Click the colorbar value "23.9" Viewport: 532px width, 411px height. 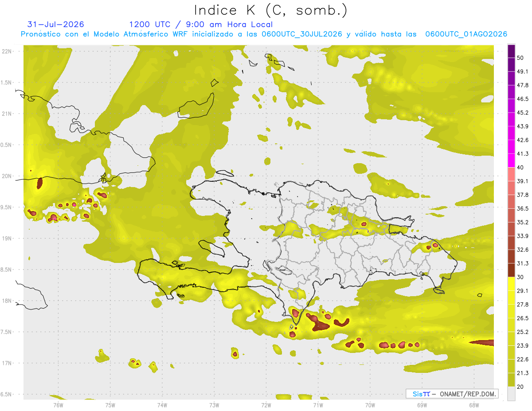523,346
